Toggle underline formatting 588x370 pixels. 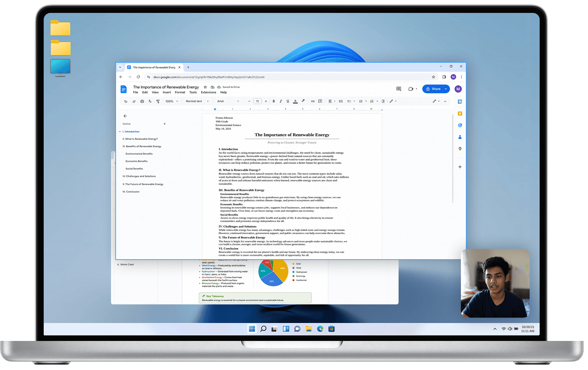(288, 101)
